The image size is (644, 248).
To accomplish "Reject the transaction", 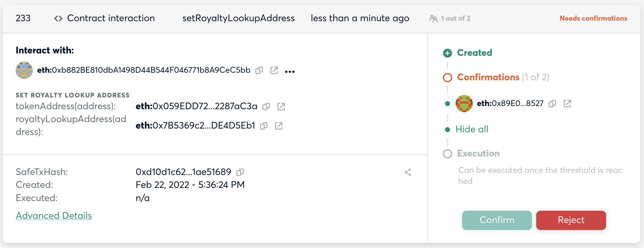I will 571,220.
